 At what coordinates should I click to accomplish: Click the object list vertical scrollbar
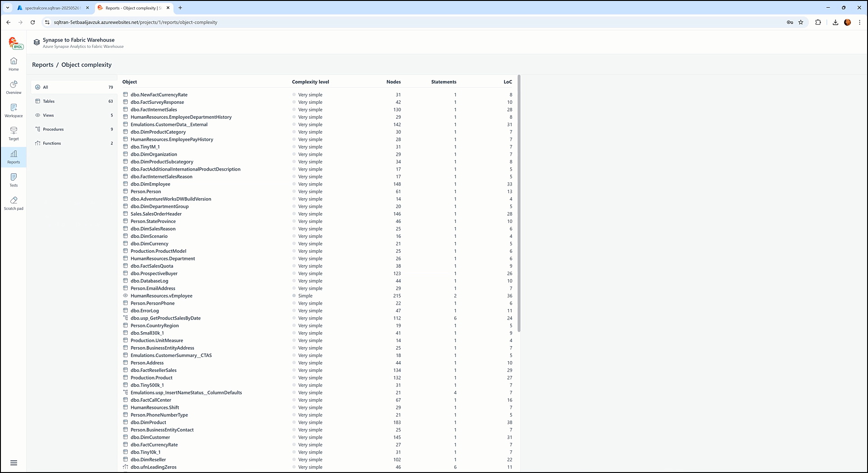[x=519, y=203]
